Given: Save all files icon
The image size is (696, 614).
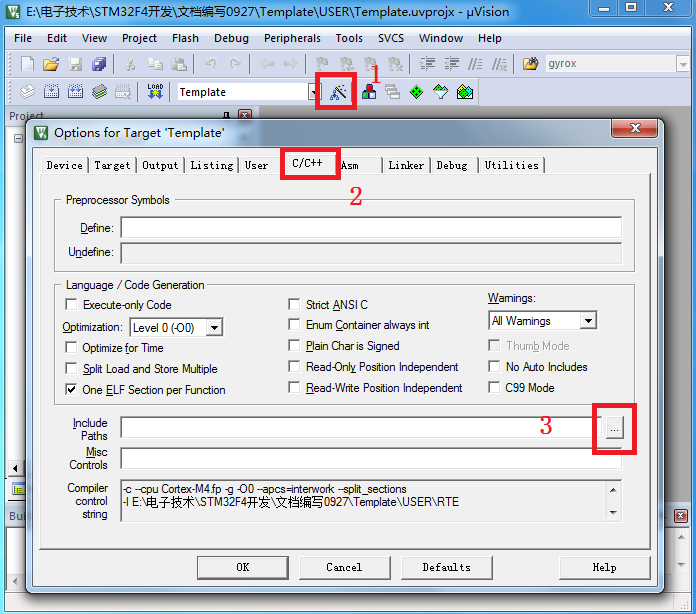Looking at the screenshot, I should (x=99, y=64).
